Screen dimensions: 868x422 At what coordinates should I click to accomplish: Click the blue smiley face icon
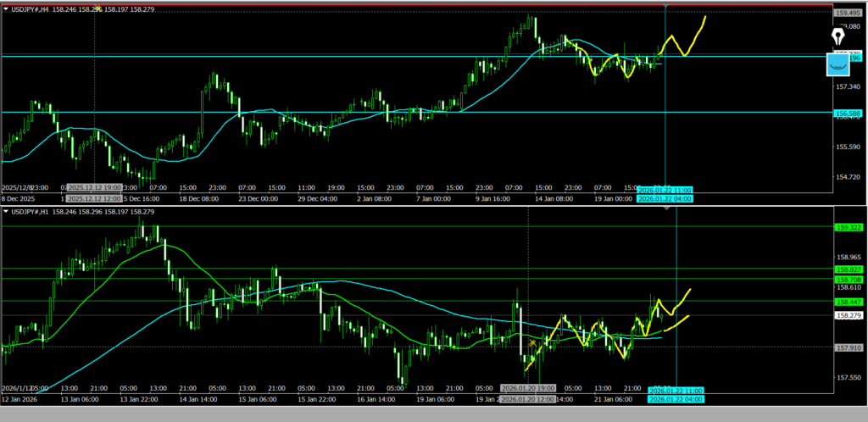click(x=837, y=64)
